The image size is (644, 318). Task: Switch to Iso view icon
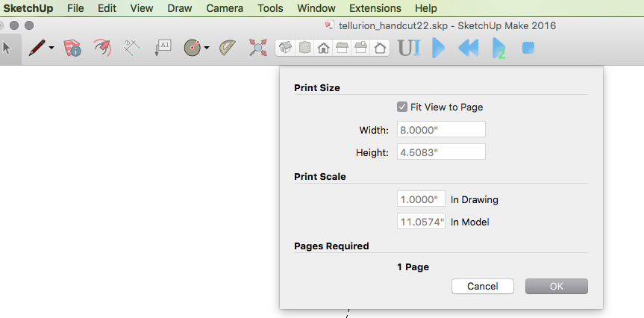286,48
